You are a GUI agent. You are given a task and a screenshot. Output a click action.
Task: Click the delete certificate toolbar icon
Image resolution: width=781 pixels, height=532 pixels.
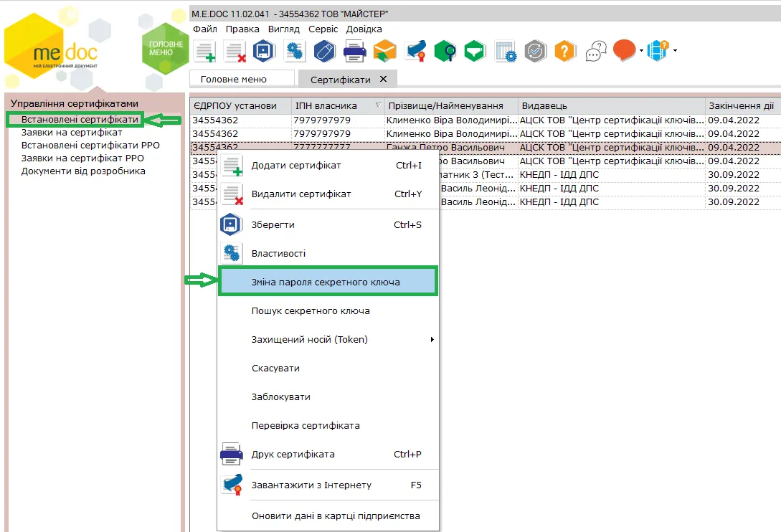(x=235, y=52)
